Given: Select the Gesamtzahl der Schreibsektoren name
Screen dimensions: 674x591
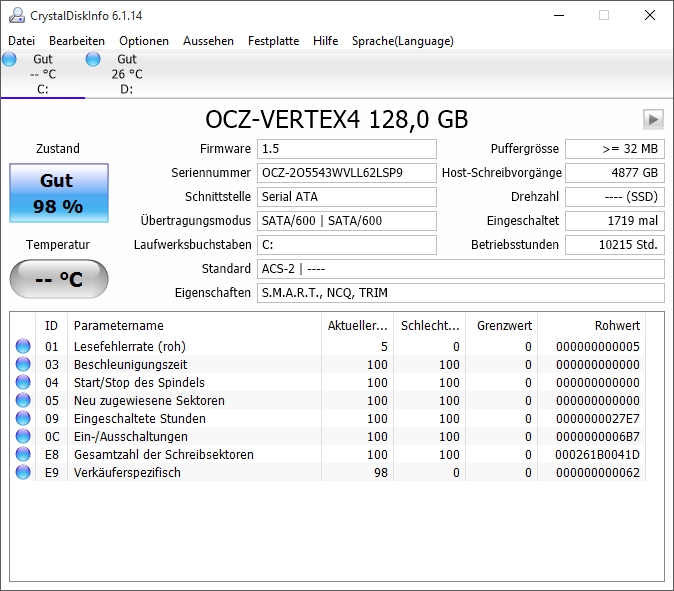Looking at the screenshot, I should [163, 455].
